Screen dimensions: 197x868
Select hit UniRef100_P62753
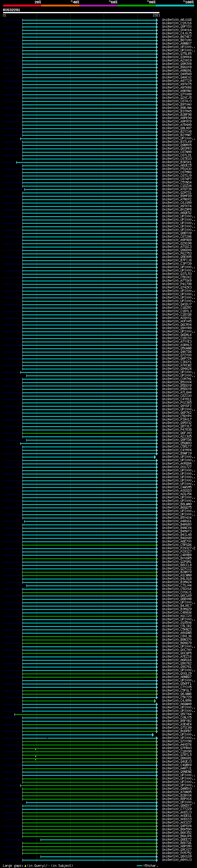pos(176,254)
